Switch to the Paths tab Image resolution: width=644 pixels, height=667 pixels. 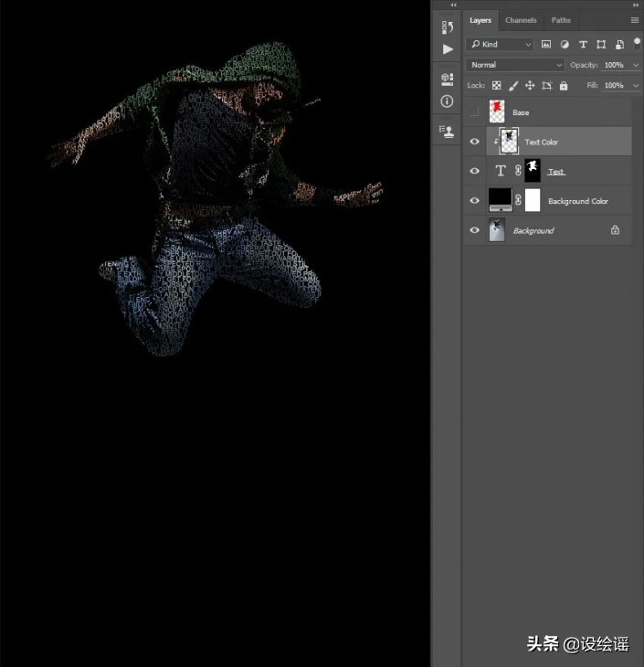561,20
